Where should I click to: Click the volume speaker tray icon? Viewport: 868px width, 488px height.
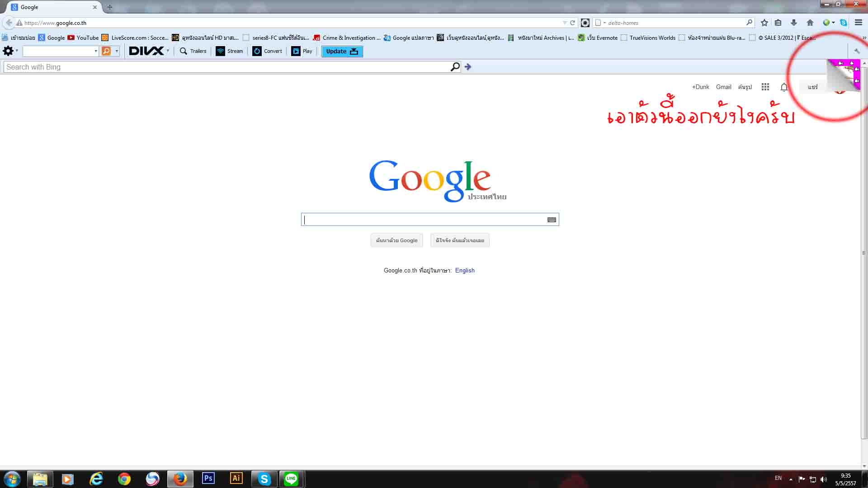823,479
